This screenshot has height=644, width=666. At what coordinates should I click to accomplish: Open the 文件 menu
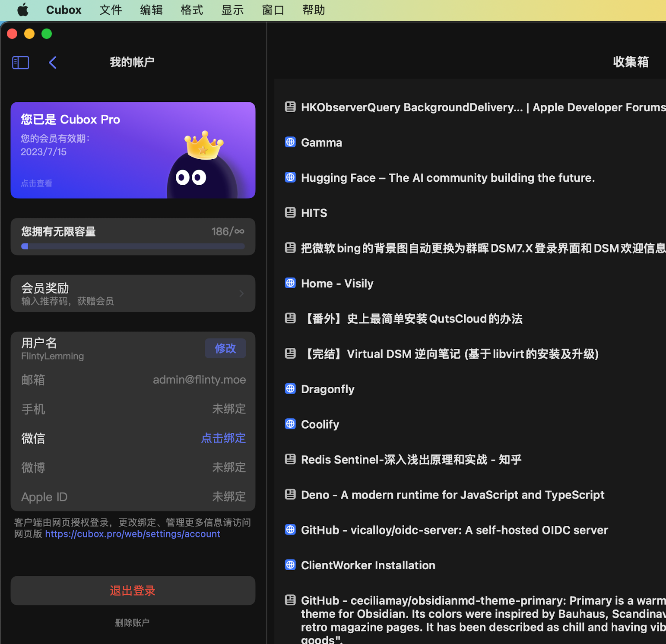111,10
